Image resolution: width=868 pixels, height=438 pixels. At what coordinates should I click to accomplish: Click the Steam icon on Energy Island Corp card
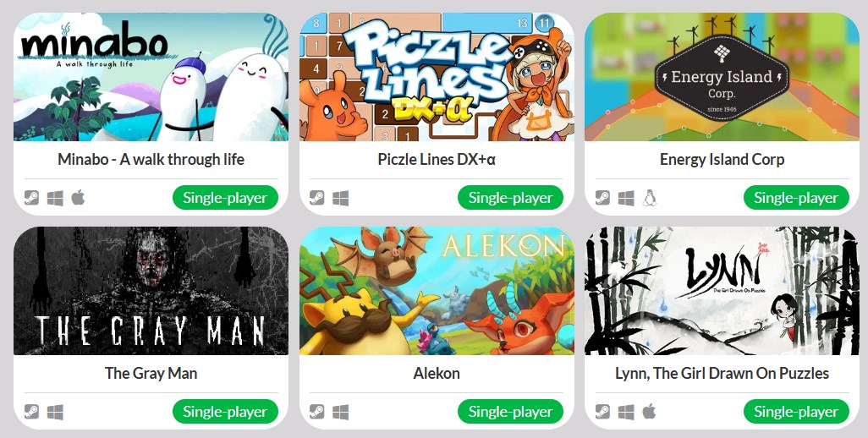click(x=603, y=197)
